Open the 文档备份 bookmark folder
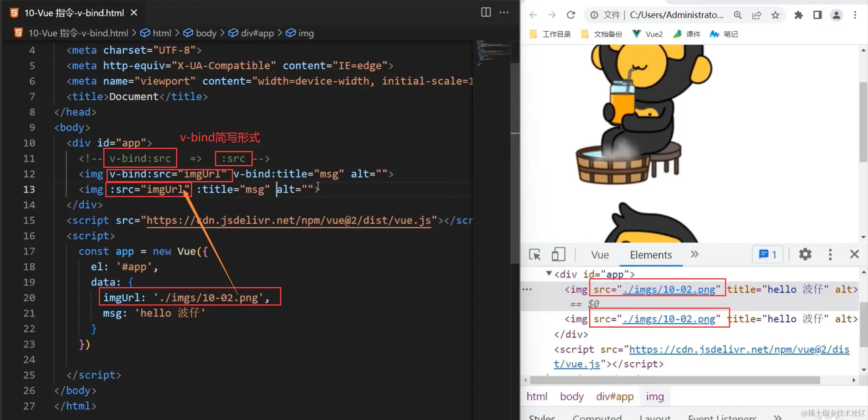Image resolution: width=868 pixels, height=420 pixels. click(602, 34)
